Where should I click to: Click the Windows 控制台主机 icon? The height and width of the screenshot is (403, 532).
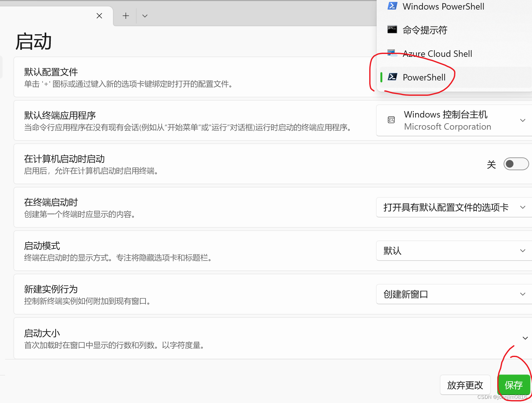point(391,120)
